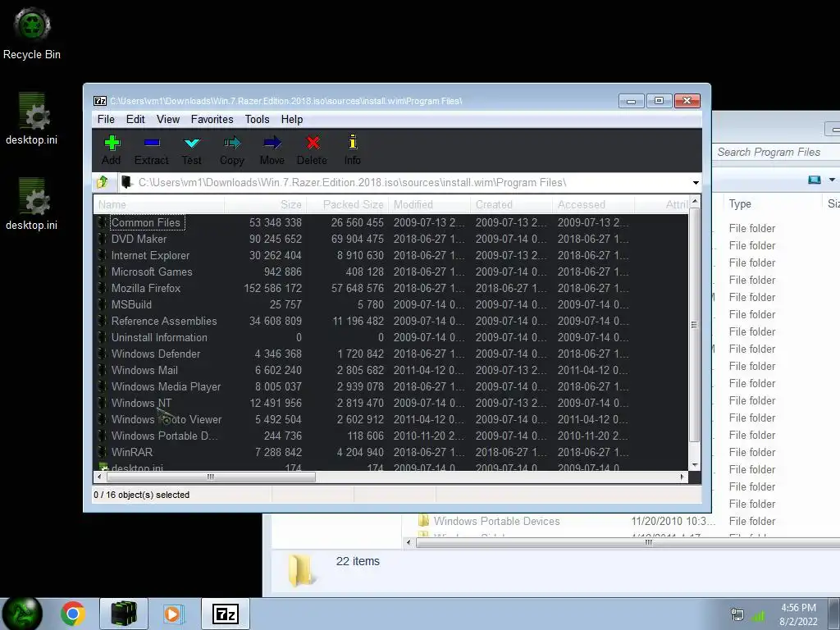Select the lower desktop.ini desktop icon
840x630 pixels.
32,204
